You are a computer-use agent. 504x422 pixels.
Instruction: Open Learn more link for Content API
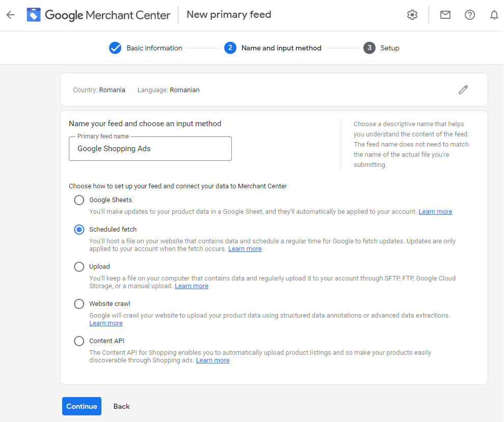tap(213, 360)
